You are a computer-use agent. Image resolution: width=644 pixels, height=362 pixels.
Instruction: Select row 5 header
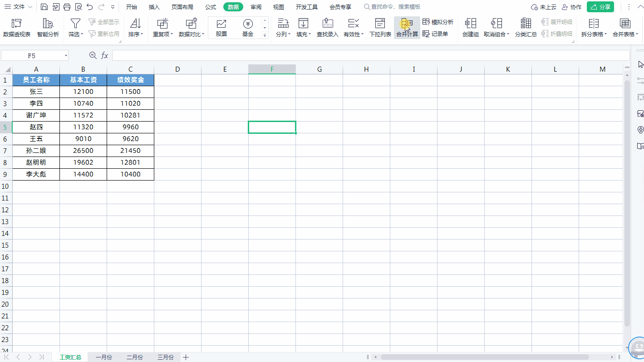point(6,127)
